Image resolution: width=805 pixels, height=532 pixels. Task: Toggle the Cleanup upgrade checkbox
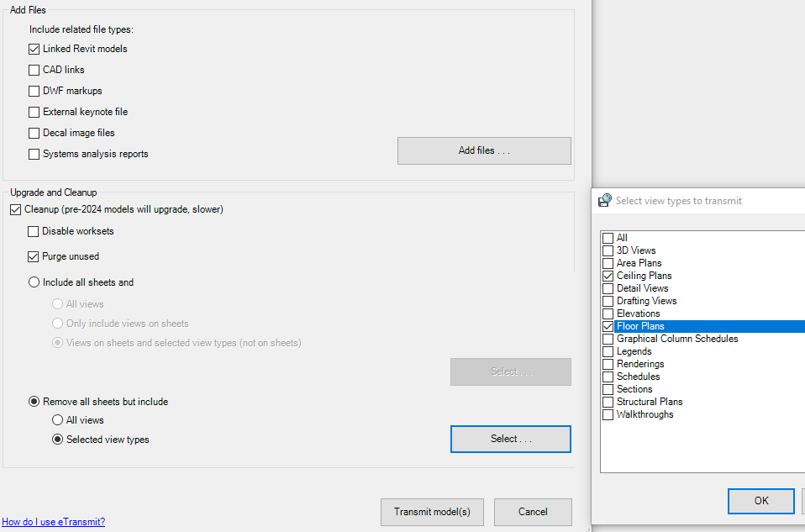(x=16, y=210)
